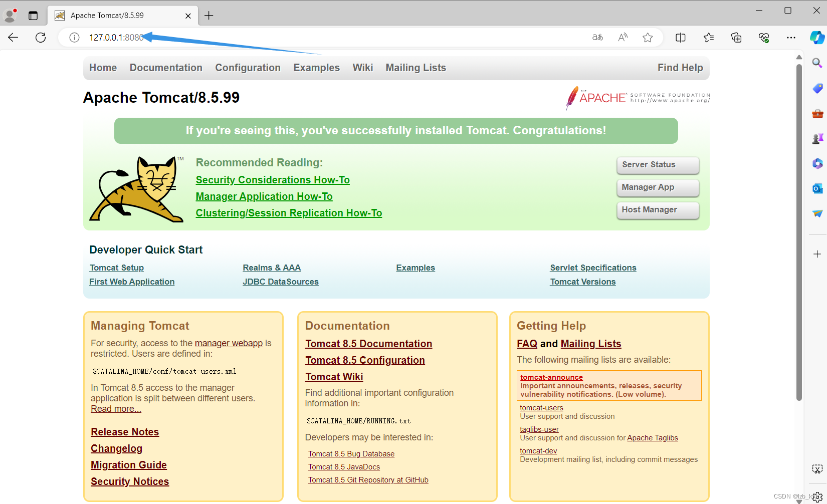Viewport: 827px width, 504px height.
Task: Open the Security Notices link
Action: pos(130,481)
